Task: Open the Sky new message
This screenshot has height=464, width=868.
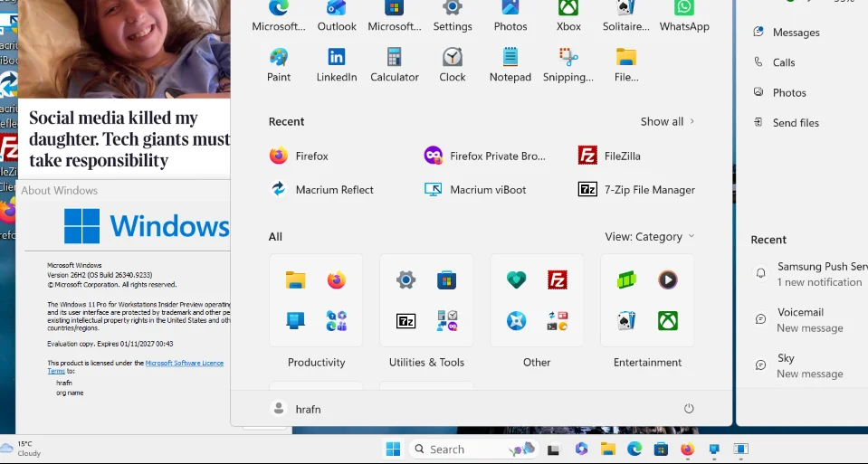Action: [x=799, y=365]
